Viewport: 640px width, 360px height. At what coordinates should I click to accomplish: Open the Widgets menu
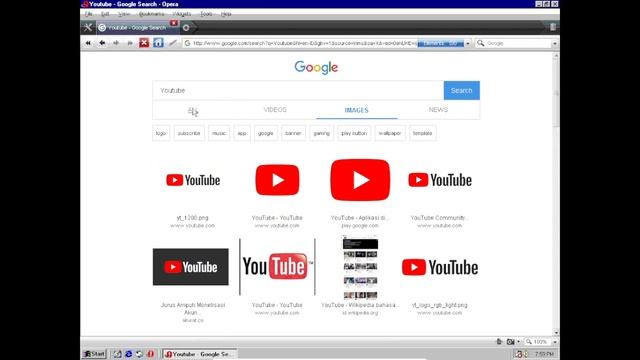pyautogui.click(x=182, y=14)
